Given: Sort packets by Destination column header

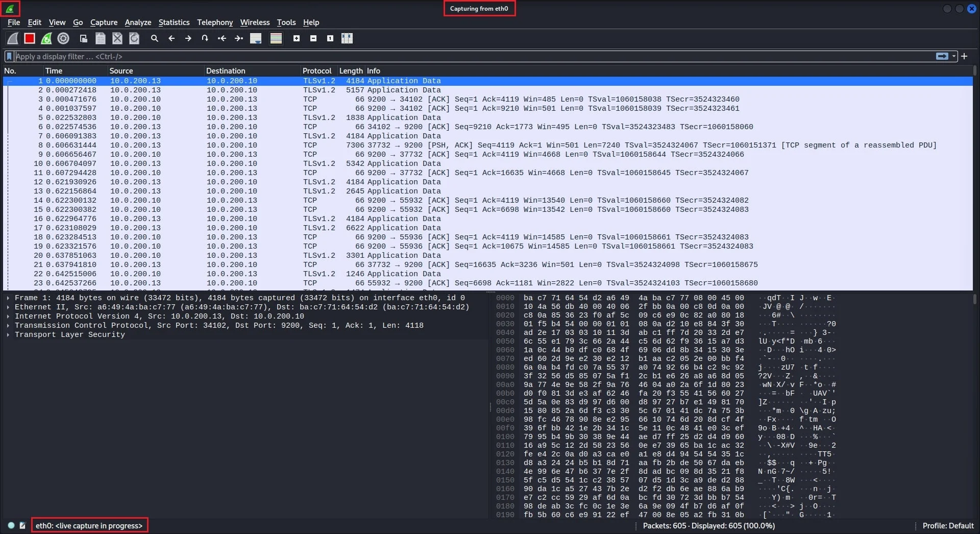Looking at the screenshot, I should click(252, 71).
